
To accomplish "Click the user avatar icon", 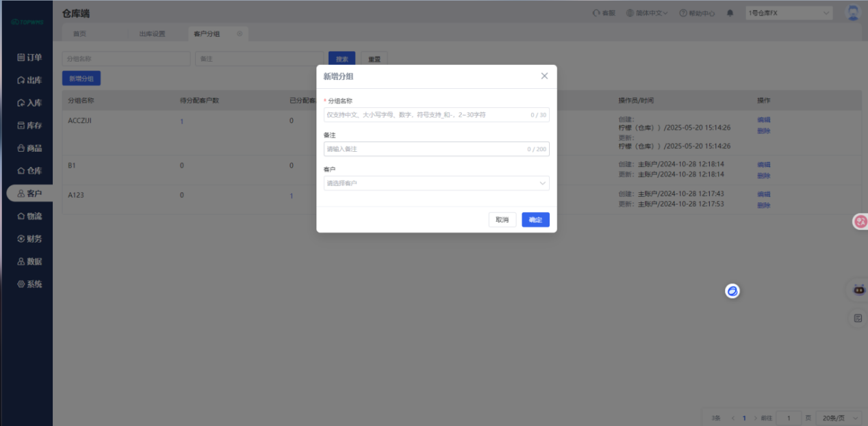I will tap(853, 13).
